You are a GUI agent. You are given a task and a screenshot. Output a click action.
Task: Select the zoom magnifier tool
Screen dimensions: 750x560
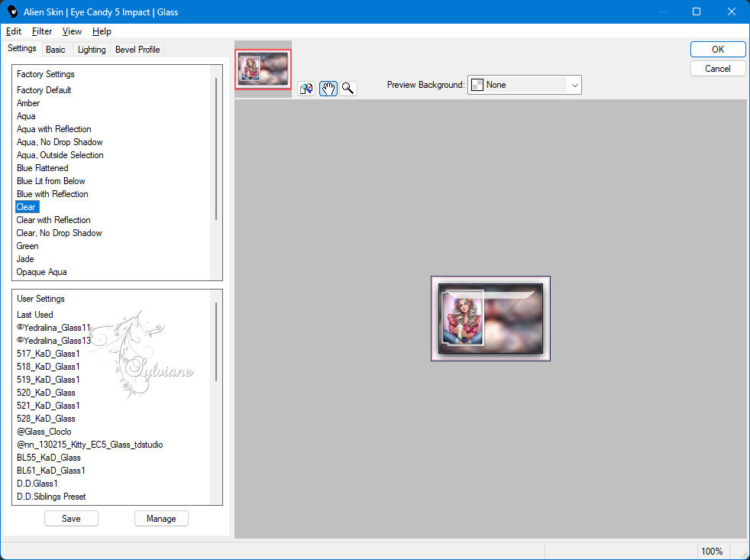click(x=348, y=89)
